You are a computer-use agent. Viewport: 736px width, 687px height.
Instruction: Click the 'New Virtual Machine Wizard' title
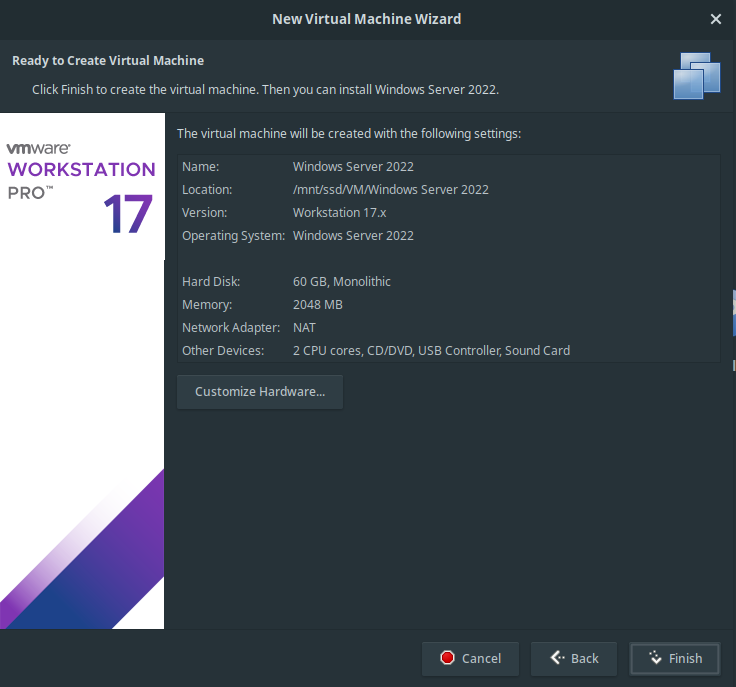pos(367,19)
